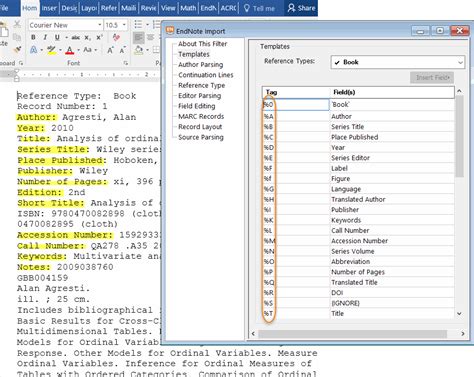Click the Format Painter brush icon
The height and width of the screenshot is (377, 474).
point(17,50)
